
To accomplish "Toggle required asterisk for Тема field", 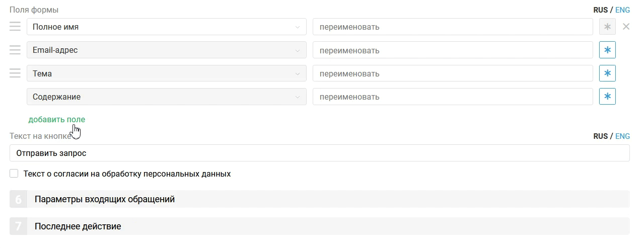I will pos(607,73).
